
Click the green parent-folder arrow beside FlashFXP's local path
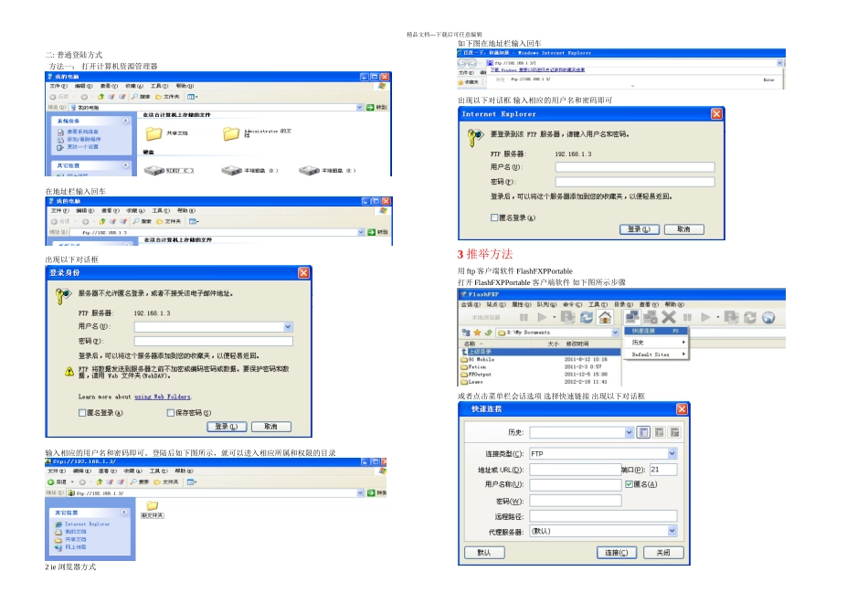[488, 333]
